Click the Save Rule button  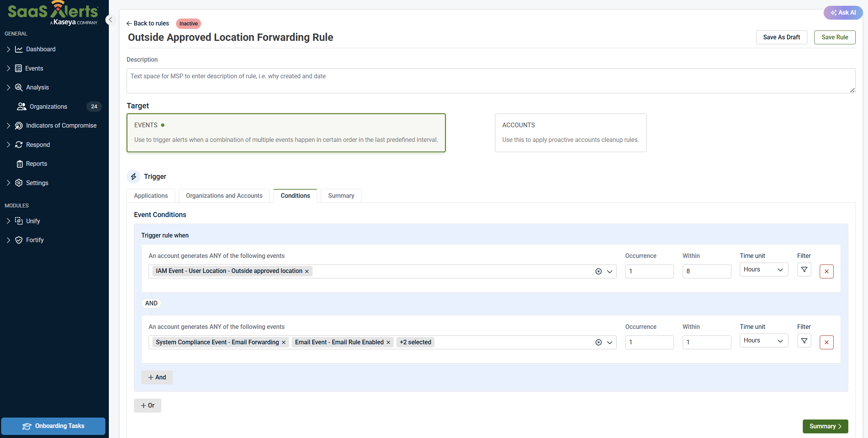tap(834, 37)
